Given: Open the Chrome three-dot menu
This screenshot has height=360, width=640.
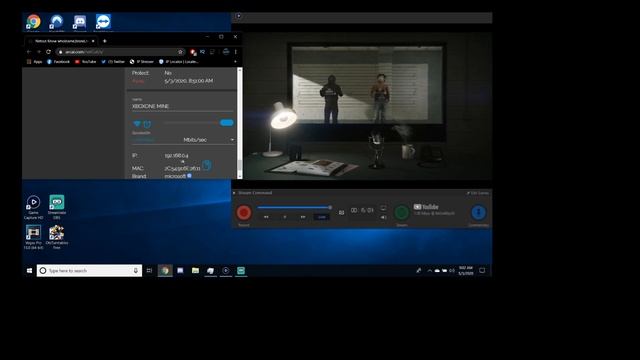Looking at the screenshot, I should (236, 52).
